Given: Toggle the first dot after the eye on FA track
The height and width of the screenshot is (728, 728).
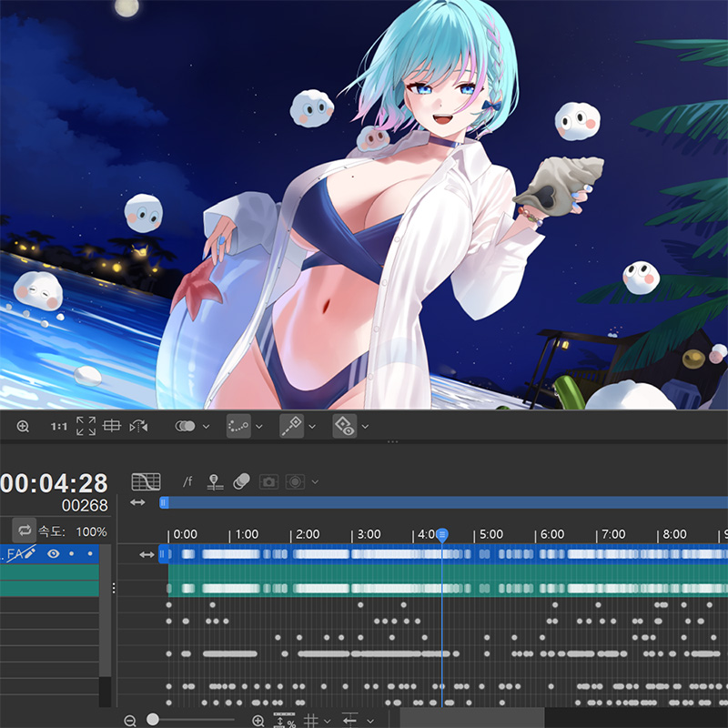Looking at the screenshot, I should click(72, 554).
